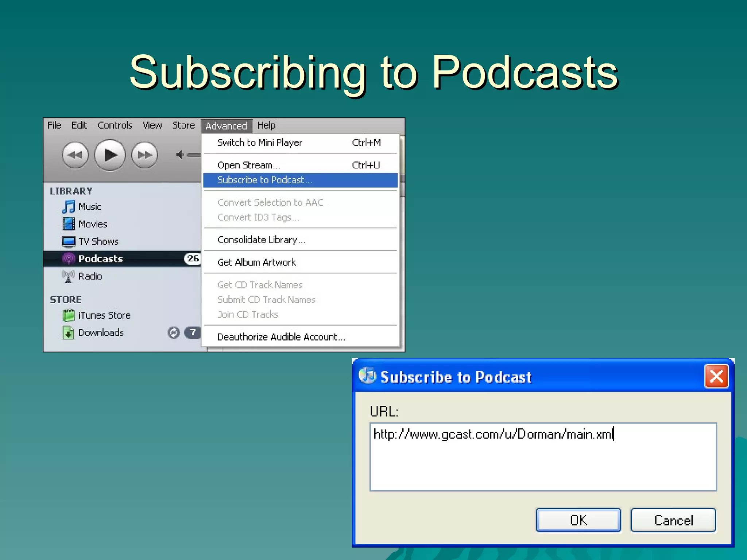Choose Get Album Artwork entry
The image size is (747, 560).
pos(300,262)
